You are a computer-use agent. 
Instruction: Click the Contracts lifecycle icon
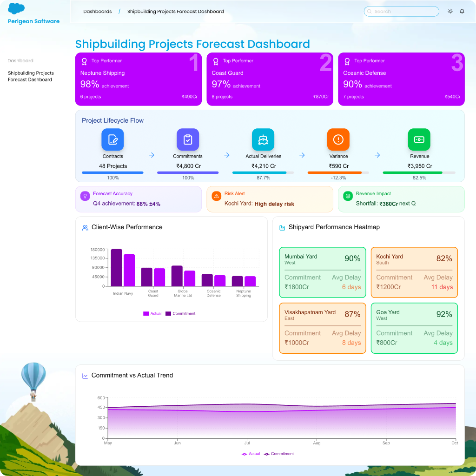click(x=112, y=139)
